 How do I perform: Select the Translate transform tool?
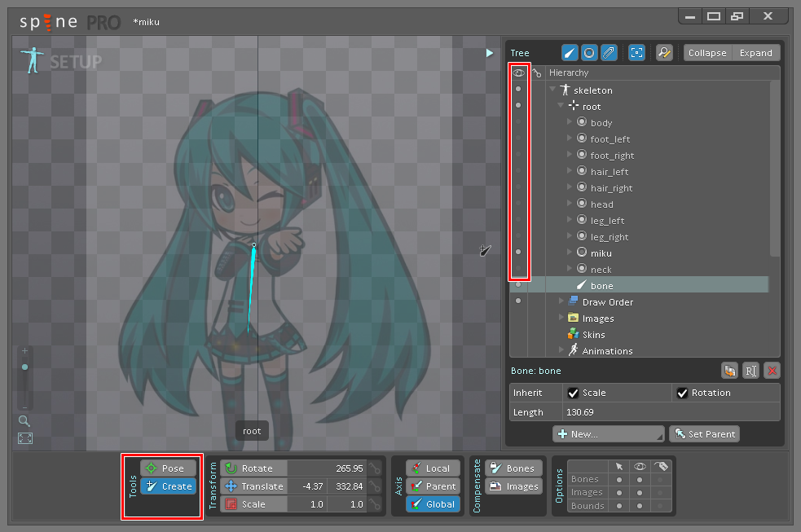click(x=254, y=486)
